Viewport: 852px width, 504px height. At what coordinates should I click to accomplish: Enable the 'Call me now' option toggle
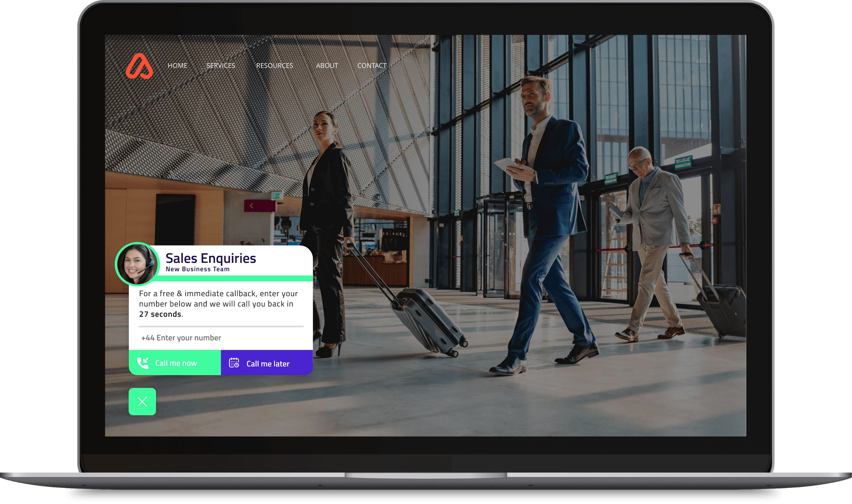click(x=176, y=362)
